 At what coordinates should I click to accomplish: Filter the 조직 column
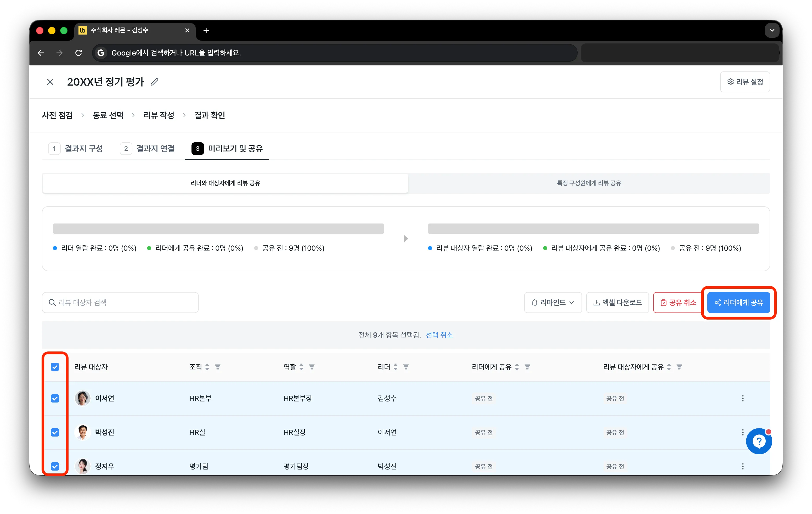click(x=218, y=367)
